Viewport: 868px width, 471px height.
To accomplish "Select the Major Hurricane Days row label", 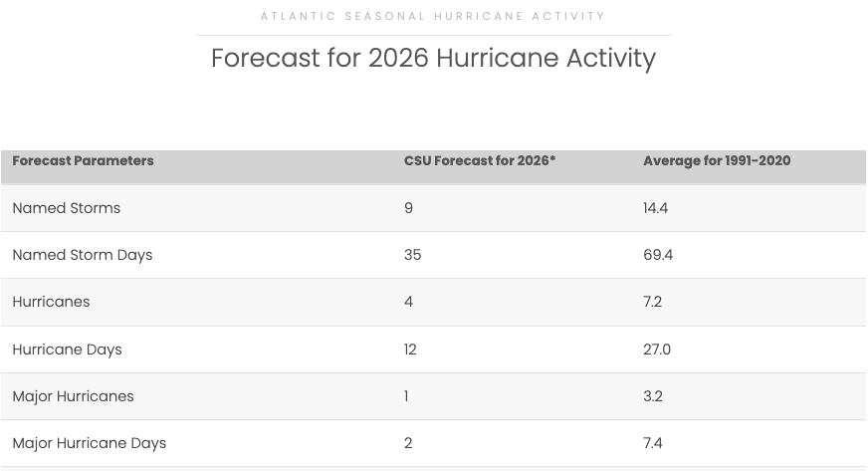I will pyautogui.click(x=90, y=443).
